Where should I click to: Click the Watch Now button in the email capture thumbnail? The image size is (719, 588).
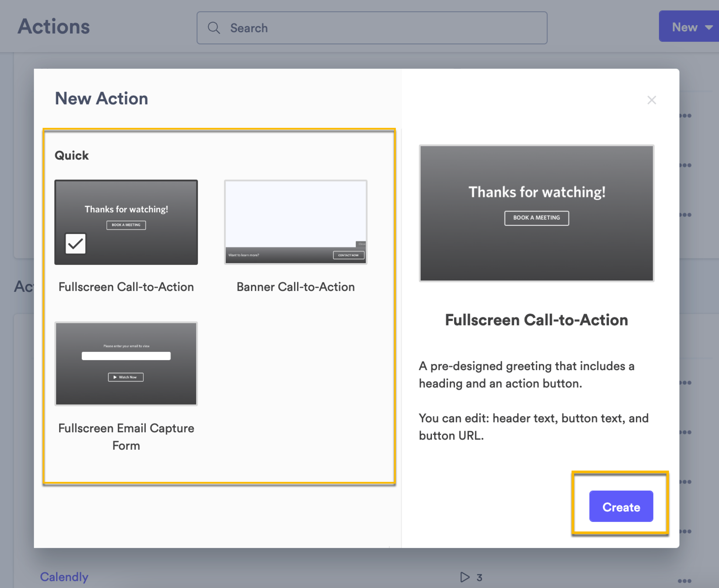click(126, 377)
